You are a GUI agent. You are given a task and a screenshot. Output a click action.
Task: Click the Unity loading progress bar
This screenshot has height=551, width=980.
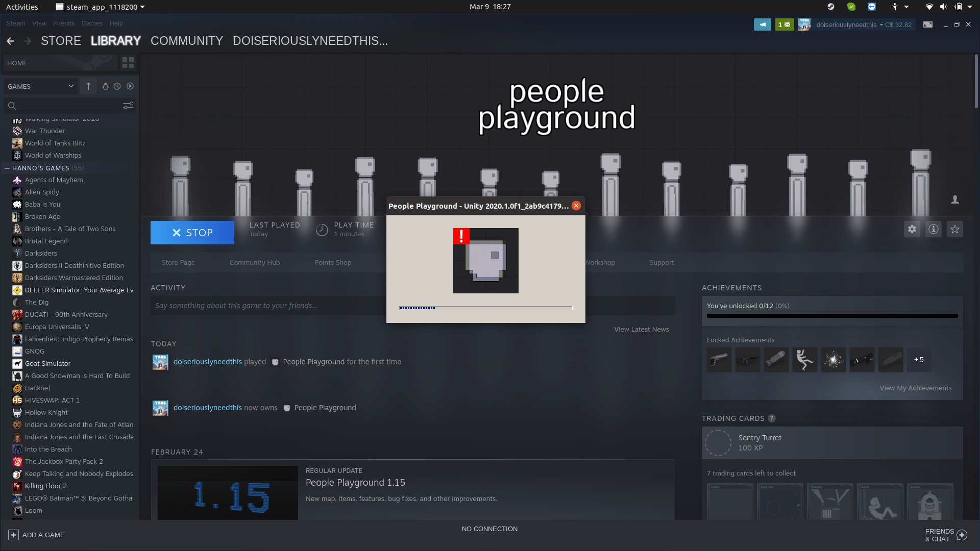click(485, 308)
